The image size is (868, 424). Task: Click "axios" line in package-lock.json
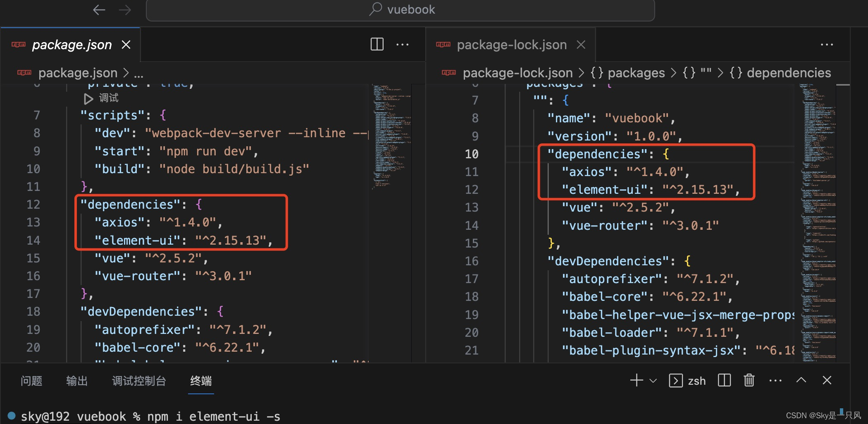pos(626,172)
